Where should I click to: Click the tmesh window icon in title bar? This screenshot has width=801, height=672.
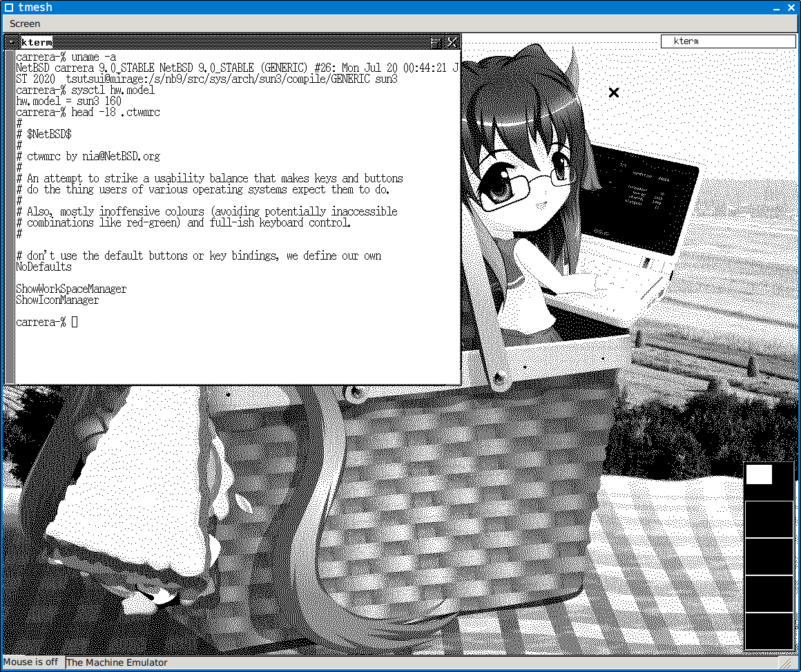tap(9, 7)
